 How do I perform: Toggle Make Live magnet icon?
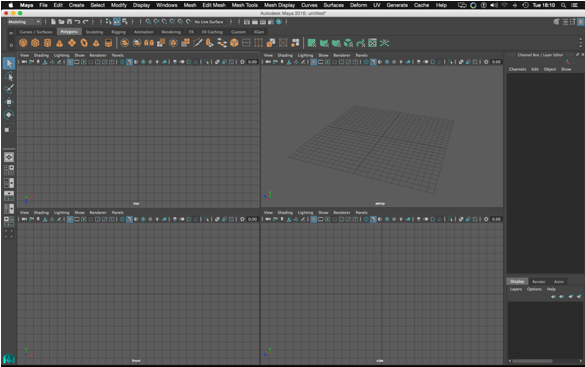tap(188, 22)
